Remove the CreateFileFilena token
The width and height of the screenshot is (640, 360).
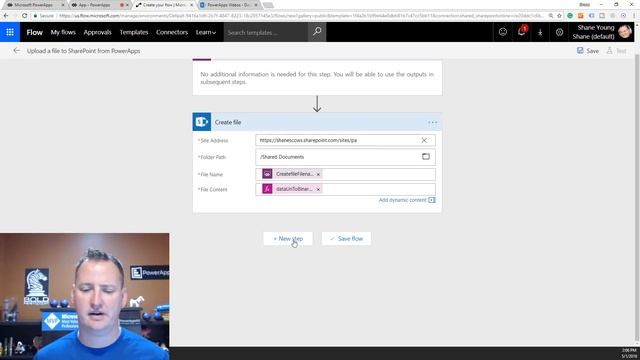318,174
